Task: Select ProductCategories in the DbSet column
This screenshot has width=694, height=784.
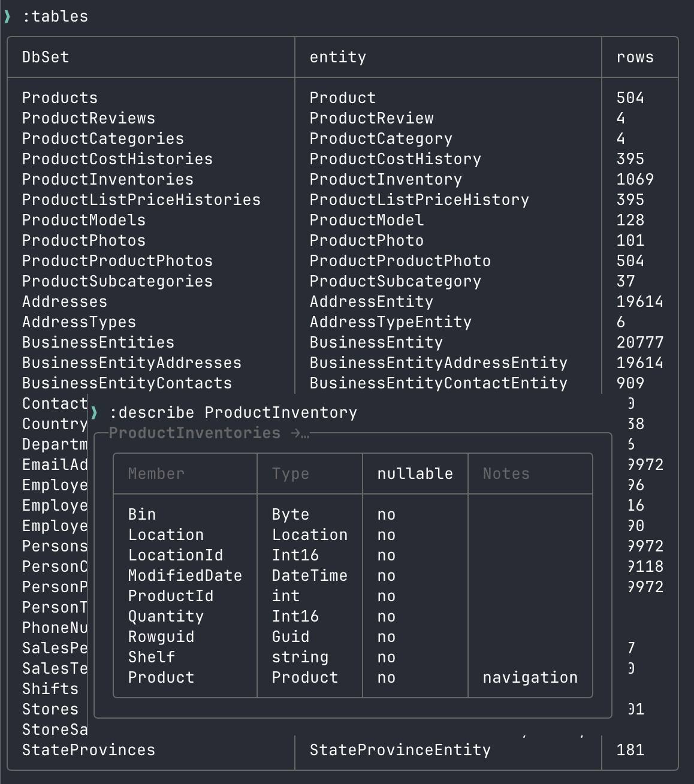Action: pyautogui.click(x=103, y=138)
